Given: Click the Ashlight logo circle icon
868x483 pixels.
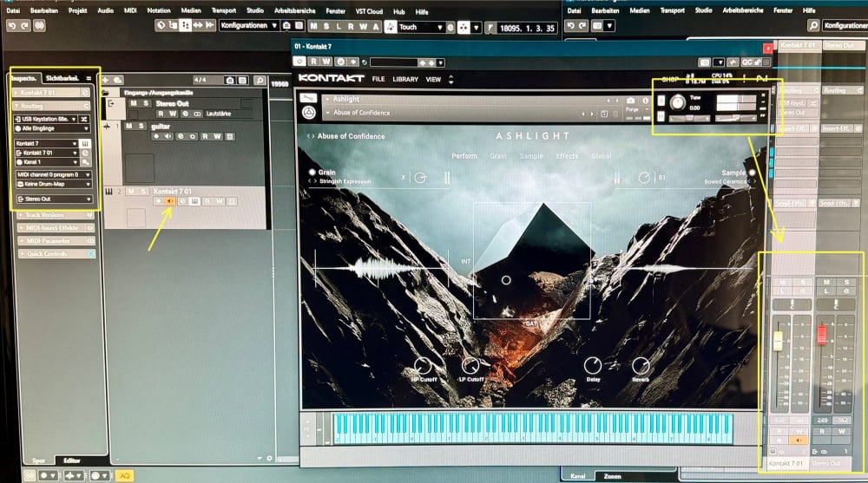Looking at the screenshot, I should [309, 113].
